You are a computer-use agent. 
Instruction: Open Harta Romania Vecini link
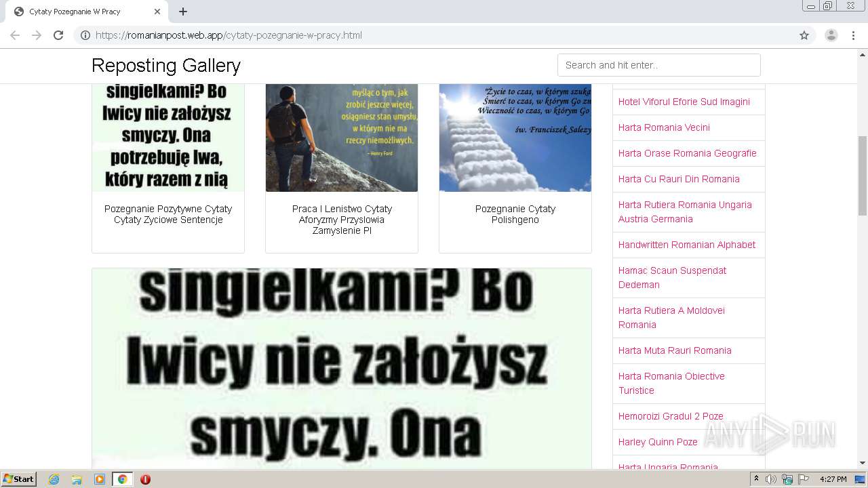pyautogui.click(x=664, y=127)
